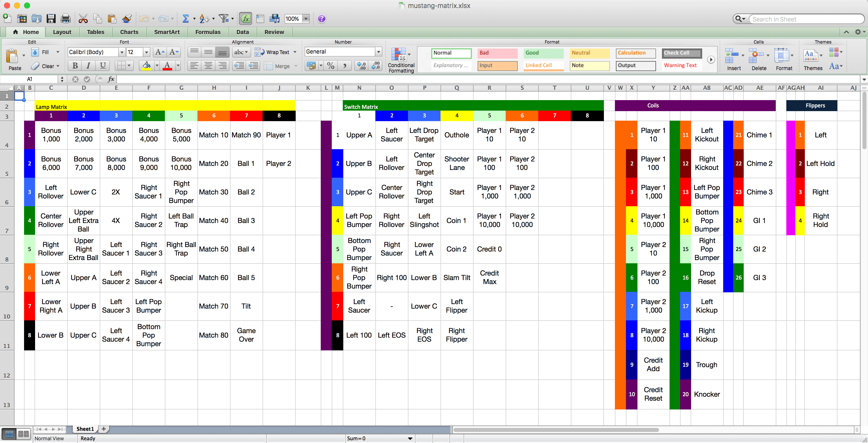Viewport: 868px width, 443px height.
Task: Expand the General number format dropdown
Action: 378,52
